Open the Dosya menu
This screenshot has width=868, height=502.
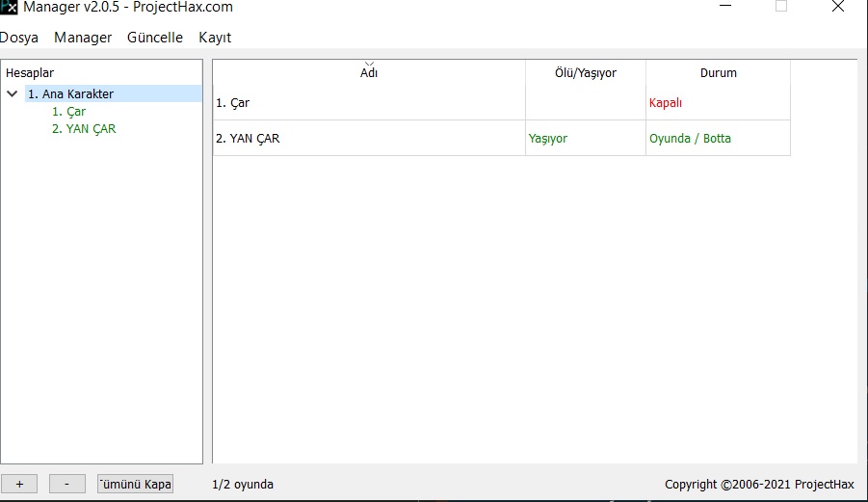tap(19, 38)
